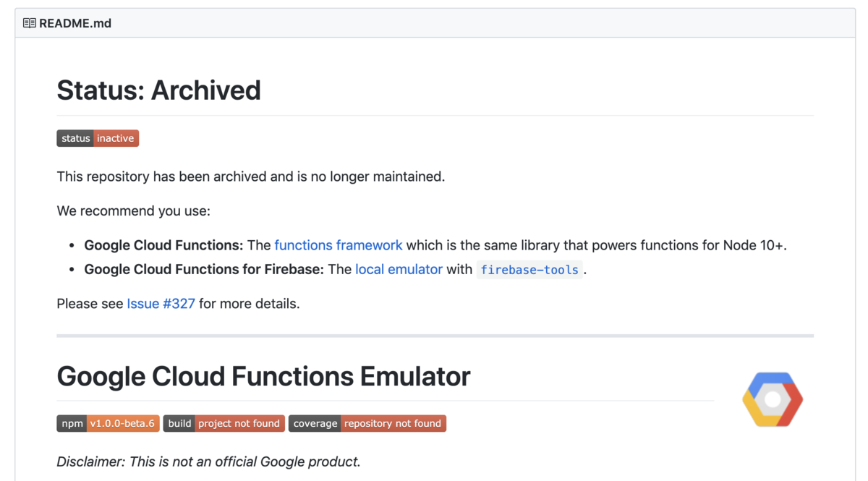This screenshot has width=868, height=481.
Task: Follow the local emulator link
Action: 399,269
